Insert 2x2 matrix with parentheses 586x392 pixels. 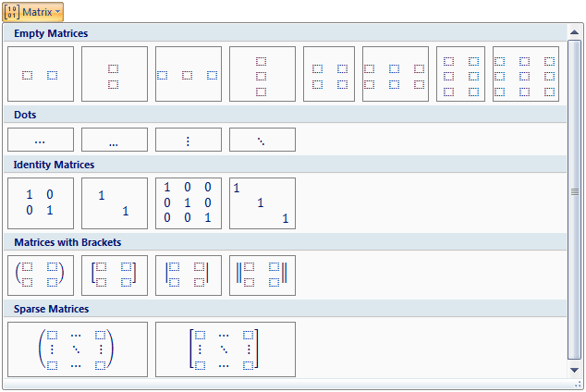tap(41, 276)
